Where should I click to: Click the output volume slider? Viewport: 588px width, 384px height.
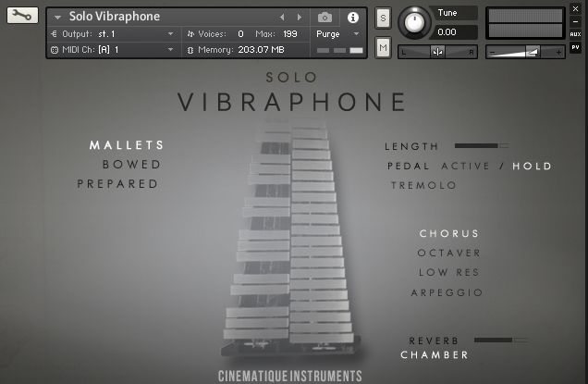[x=525, y=52]
